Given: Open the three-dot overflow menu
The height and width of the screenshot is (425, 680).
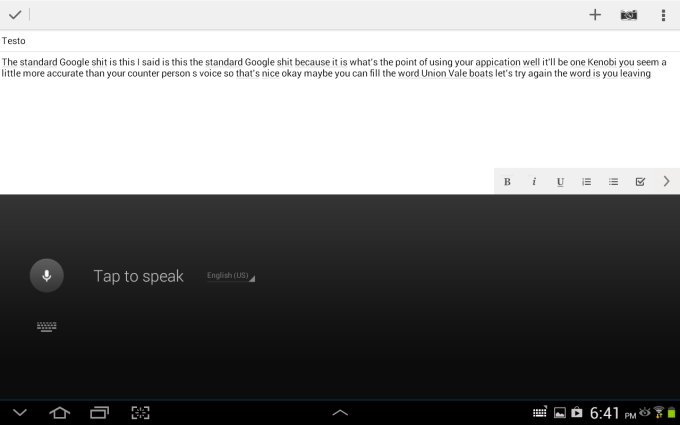Looking at the screenshot, I should (663, 15).
